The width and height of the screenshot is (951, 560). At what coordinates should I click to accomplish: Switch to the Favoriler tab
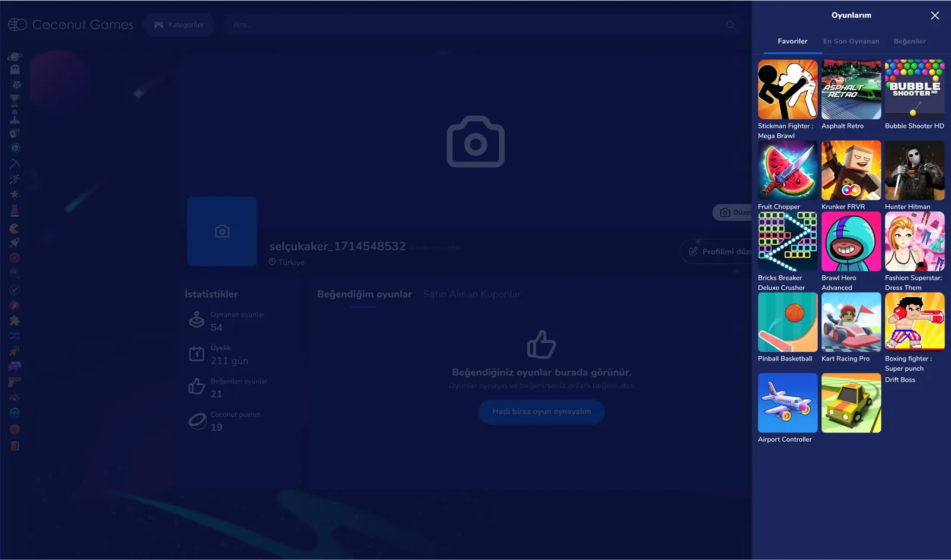pos(792,42)
